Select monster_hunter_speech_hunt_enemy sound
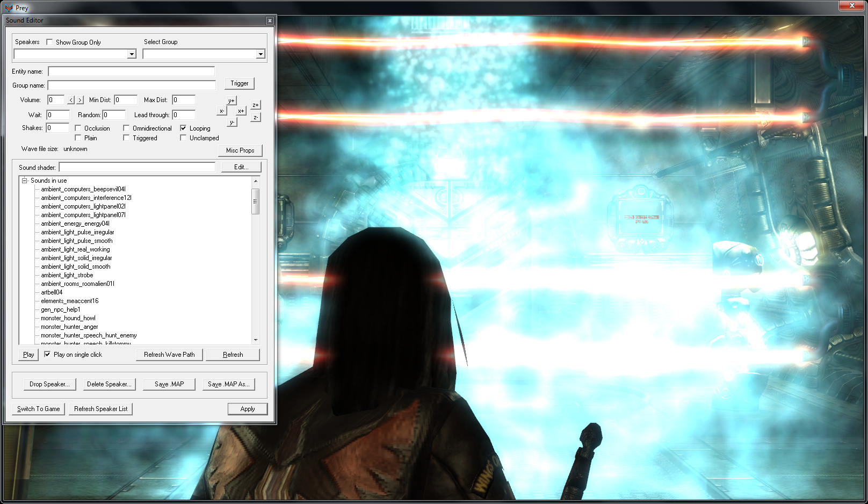 (89, 335)
